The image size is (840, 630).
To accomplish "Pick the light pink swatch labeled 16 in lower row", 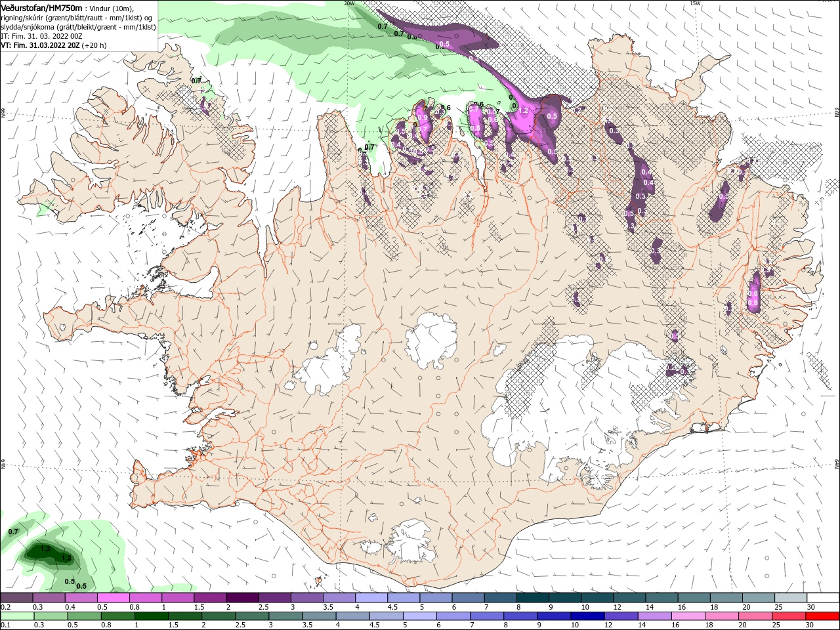I will (x=688, y=616).
